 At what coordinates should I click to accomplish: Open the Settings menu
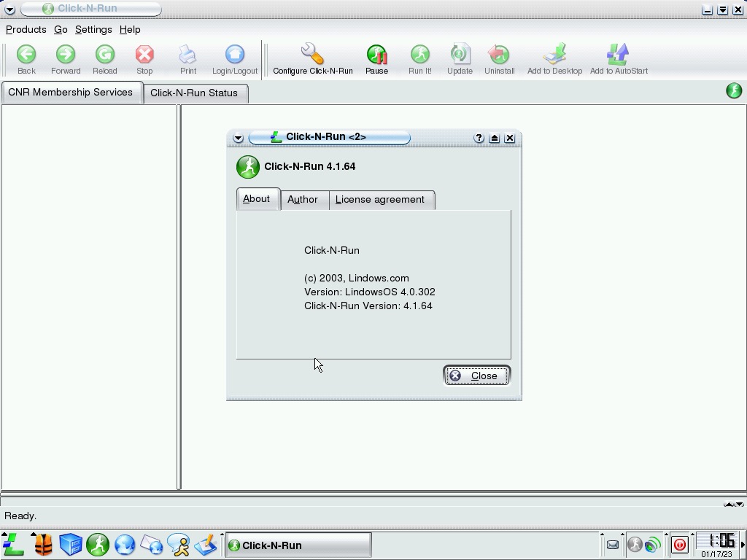point(93,29)
